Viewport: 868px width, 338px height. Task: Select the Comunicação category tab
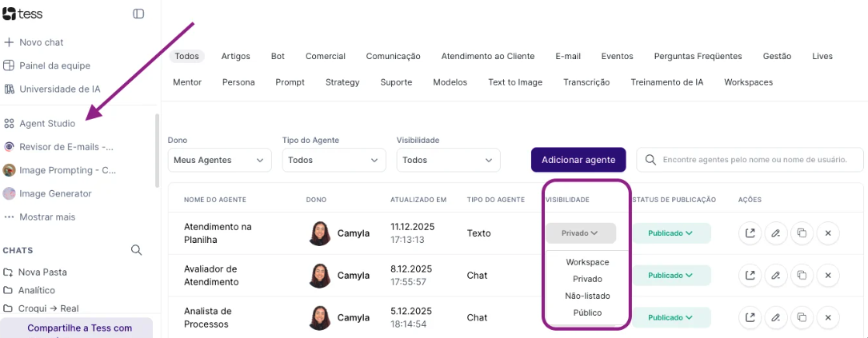pyautogui.click(x=393, y=56)
